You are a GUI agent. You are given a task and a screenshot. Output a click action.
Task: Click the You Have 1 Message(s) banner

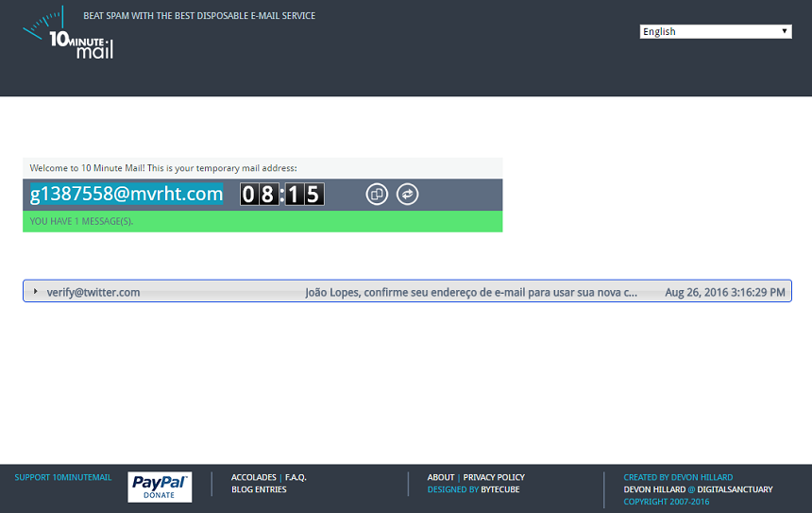(x=262, y=221)
